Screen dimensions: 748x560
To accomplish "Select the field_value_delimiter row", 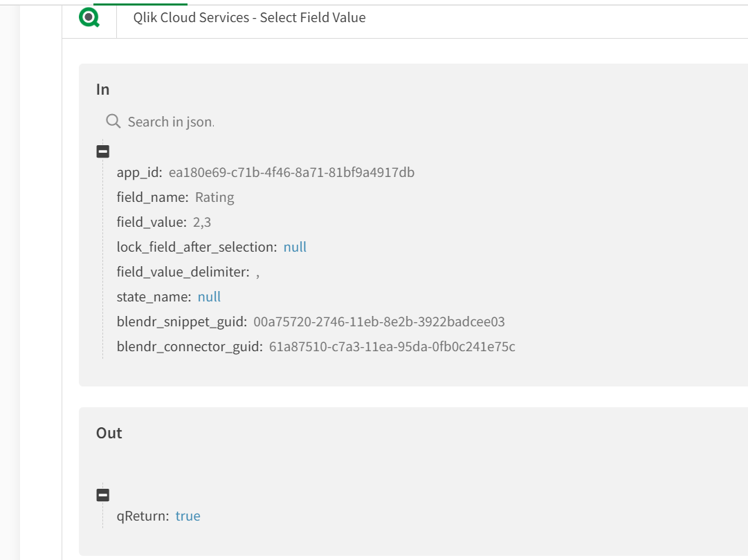I will 187,272.
